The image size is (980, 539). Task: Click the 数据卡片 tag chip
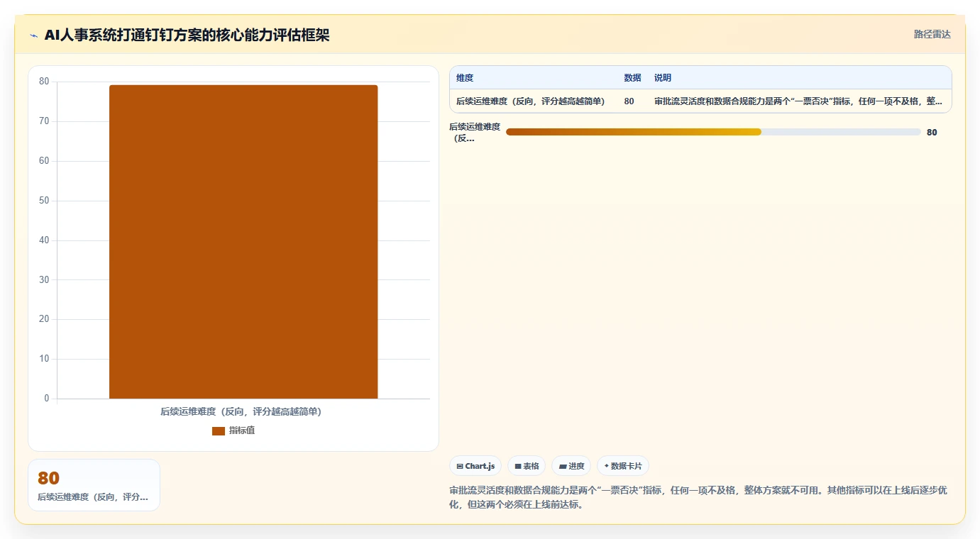click(623, 466)
